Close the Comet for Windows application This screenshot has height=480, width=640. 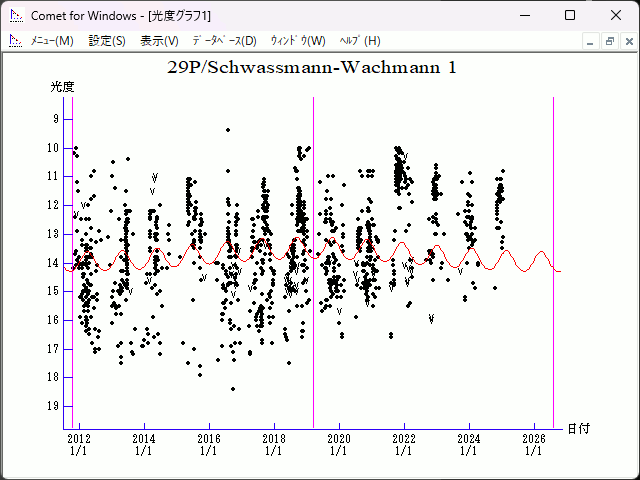click(x=615, y=16)
